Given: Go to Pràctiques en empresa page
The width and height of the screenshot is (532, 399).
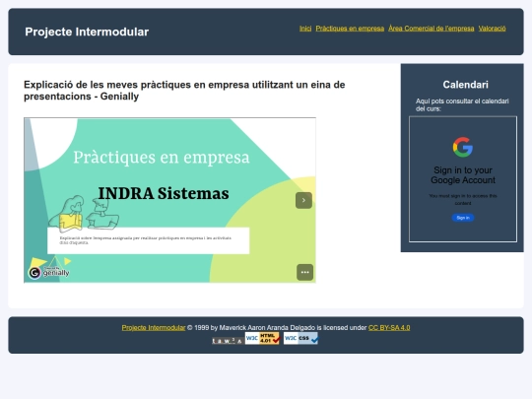Looking at the screenshot, I should (350, 29).
